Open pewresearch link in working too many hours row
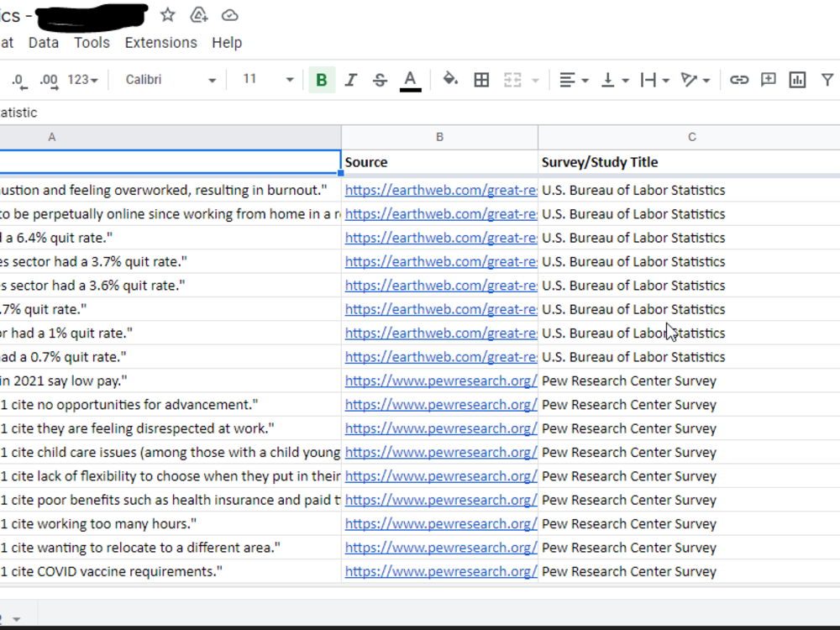Viewport: 840px width, 630px height. click(x=440, y=524)
